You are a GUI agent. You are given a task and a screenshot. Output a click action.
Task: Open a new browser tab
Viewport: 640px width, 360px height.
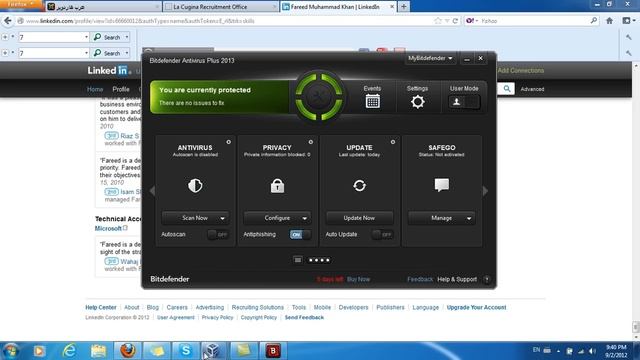[404, 7]
